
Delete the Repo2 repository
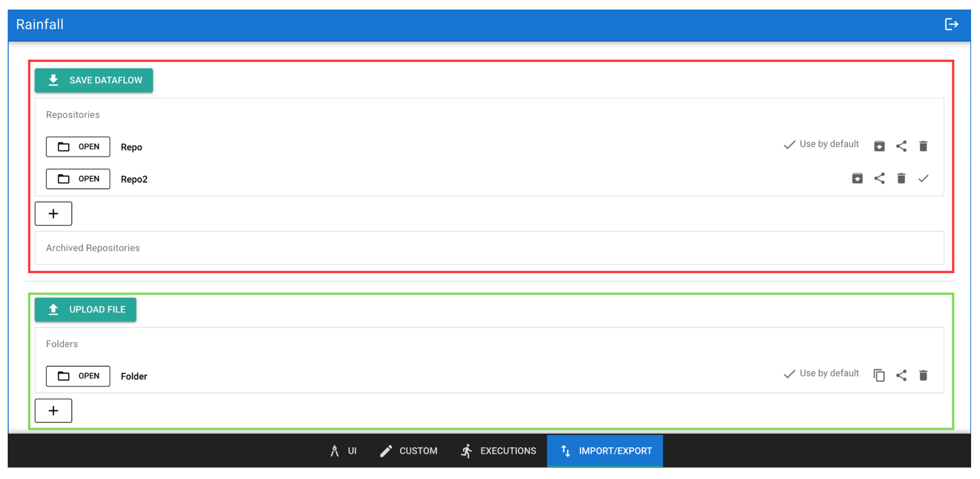point(901,179)
